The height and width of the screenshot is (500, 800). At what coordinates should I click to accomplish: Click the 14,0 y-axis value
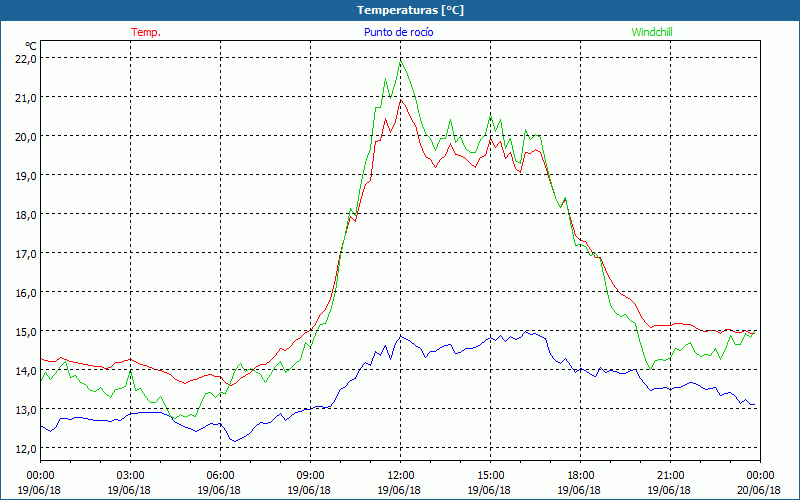[27, 370]
